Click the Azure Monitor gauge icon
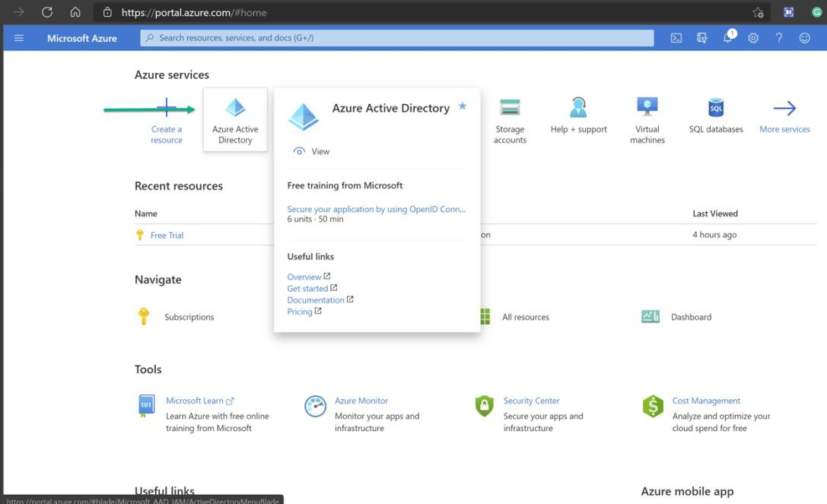This screenshot has height=504, width=827. click(x=316, y=407)
